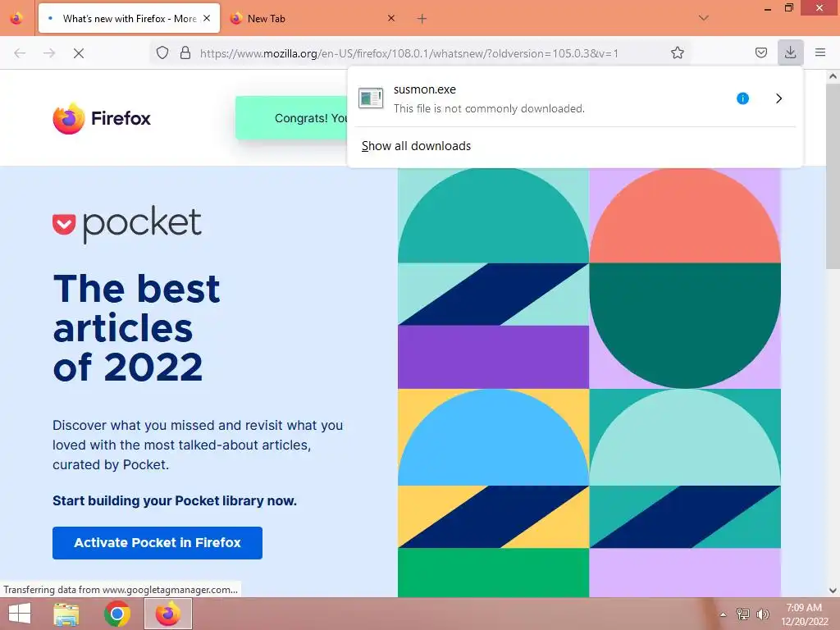This screenshot has width=840, height=630.
Task: Save to Pocket via the toolbar icon
Action: pos(760,52)
